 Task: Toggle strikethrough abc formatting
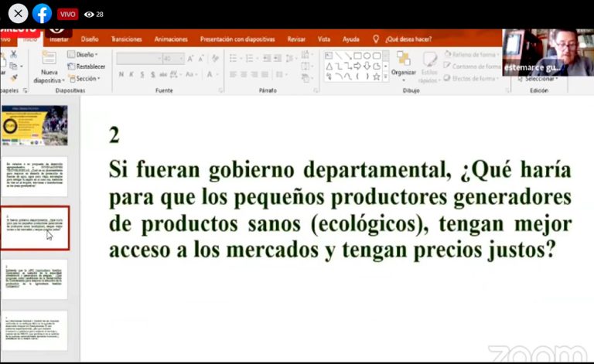coord(163,74)
